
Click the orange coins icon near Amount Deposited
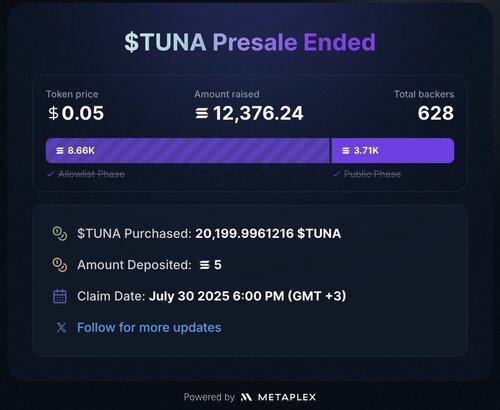60,265
